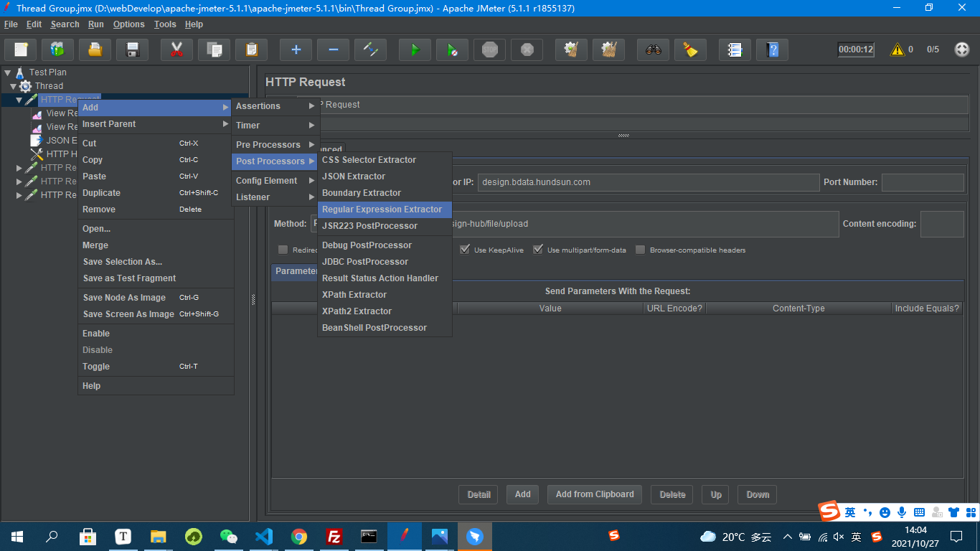This screenshot has height=551, width=980.
Task: Uncheck the Use KeepAlive option
Action: point(465,249)
